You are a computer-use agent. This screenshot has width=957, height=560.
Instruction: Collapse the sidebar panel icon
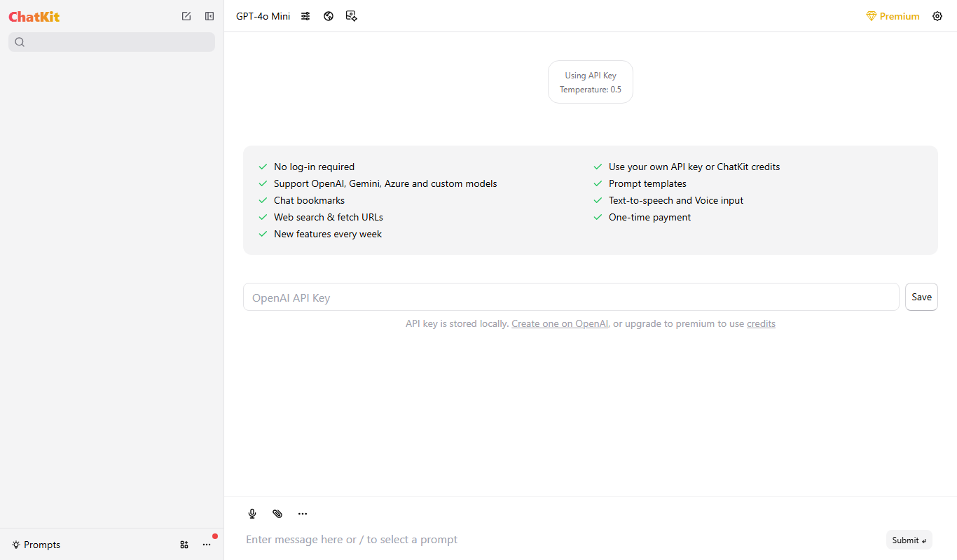pos(209,16)
